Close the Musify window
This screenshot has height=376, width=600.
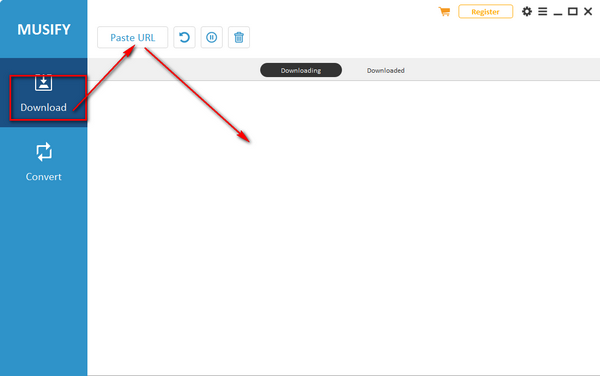588,11
